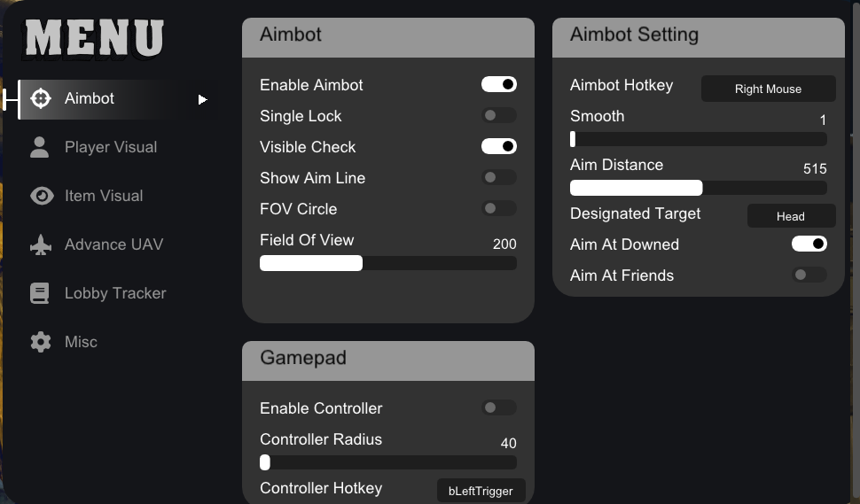Click the Aim Distance slider bar
This screenshot has width=860, height=504.
point(698,188)
